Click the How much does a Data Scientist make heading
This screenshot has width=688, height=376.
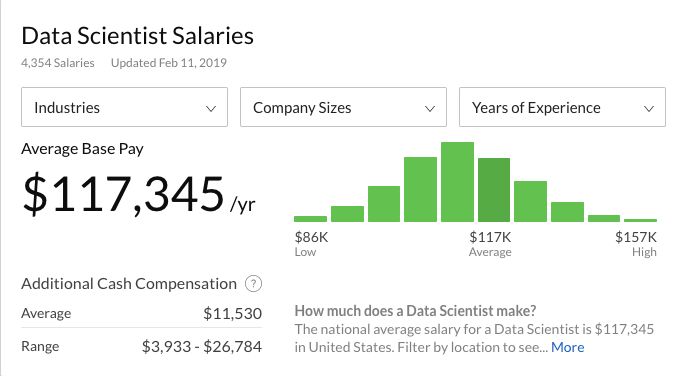pos(415,311)
